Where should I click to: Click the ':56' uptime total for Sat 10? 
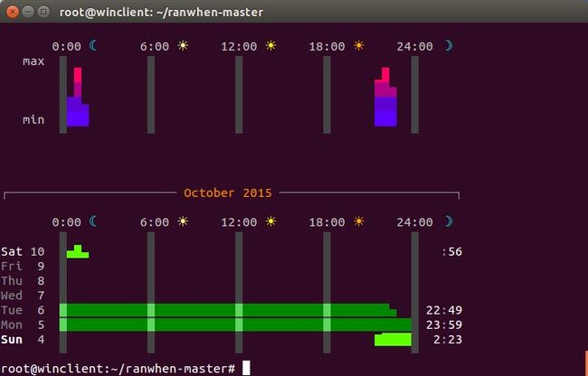(x=451, y=251)
